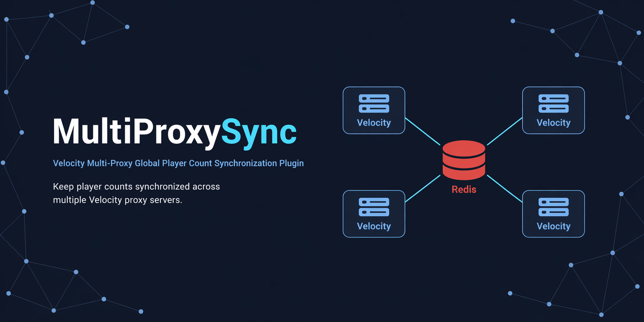Click line connecting lower-left Velocity to Redis
Screen dimensions: 644x322
(423, 189)
